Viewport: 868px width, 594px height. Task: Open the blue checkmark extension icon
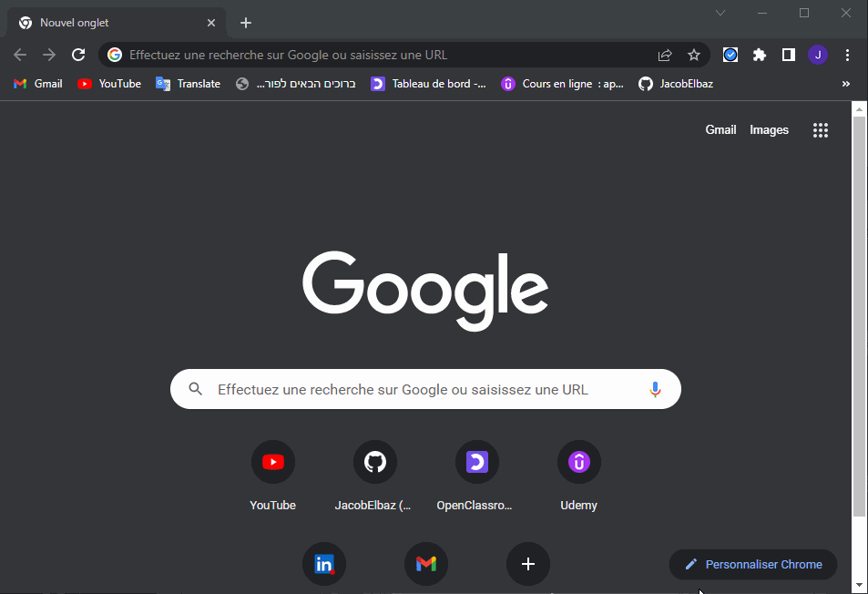[730, 55]
